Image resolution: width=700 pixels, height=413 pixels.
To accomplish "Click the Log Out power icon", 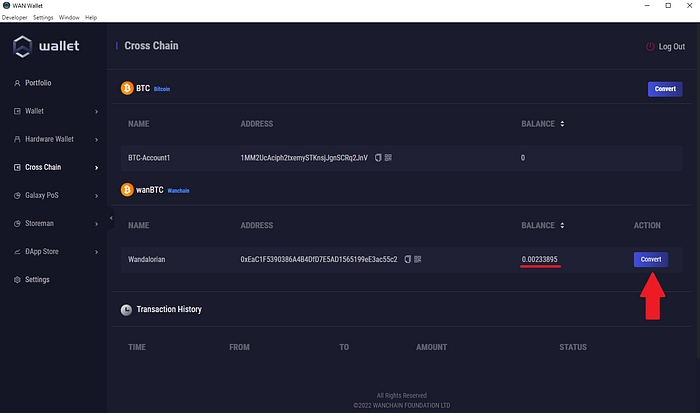I will tap(650, 47).
